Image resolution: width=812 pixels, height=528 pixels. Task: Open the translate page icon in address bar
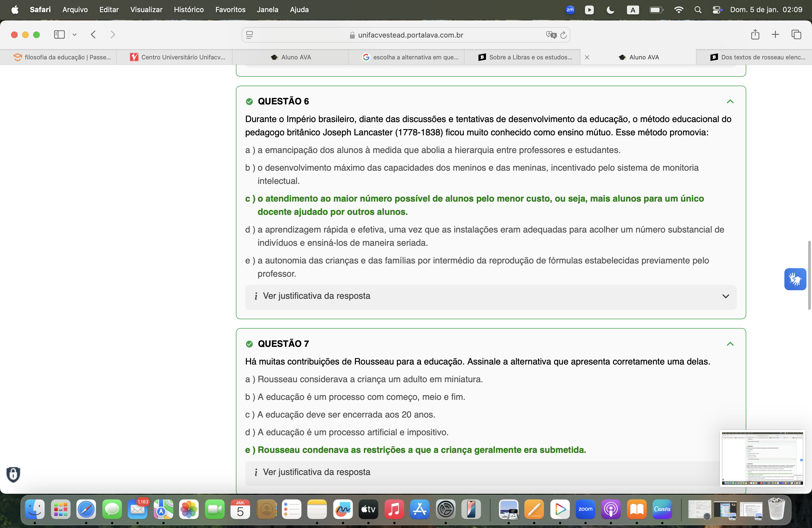tap(551, 35)
